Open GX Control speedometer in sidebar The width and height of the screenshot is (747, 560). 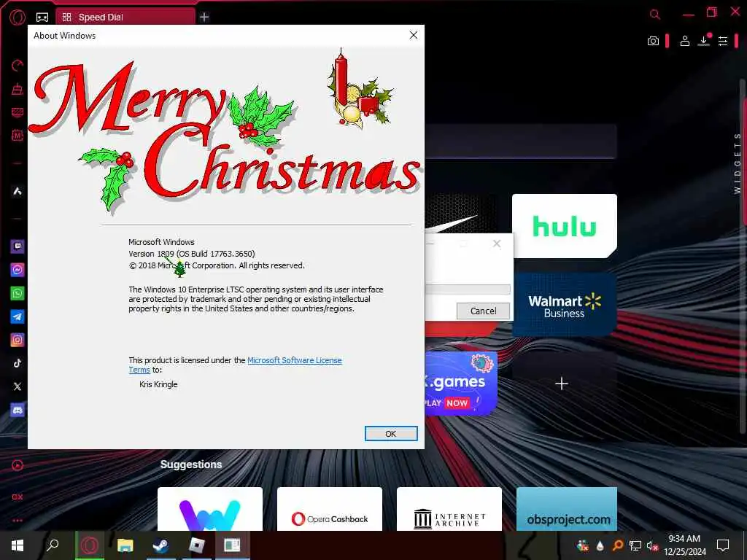18,65
